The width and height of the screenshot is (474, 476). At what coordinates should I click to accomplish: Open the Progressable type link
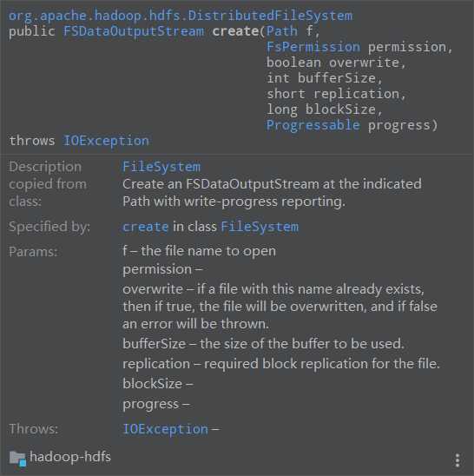pos(313,125)
